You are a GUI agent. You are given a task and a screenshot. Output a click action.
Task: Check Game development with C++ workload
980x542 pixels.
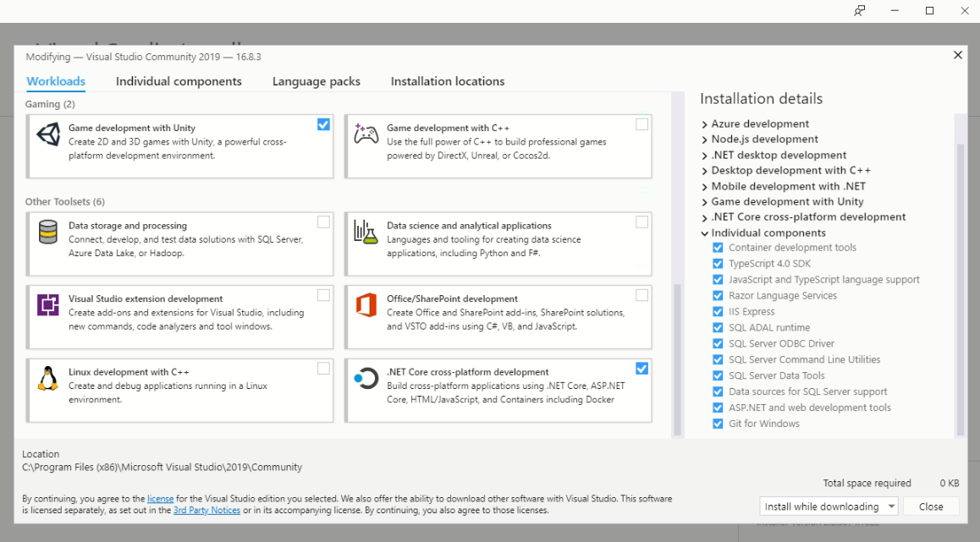pyautogui.click(x=641, y=124)
